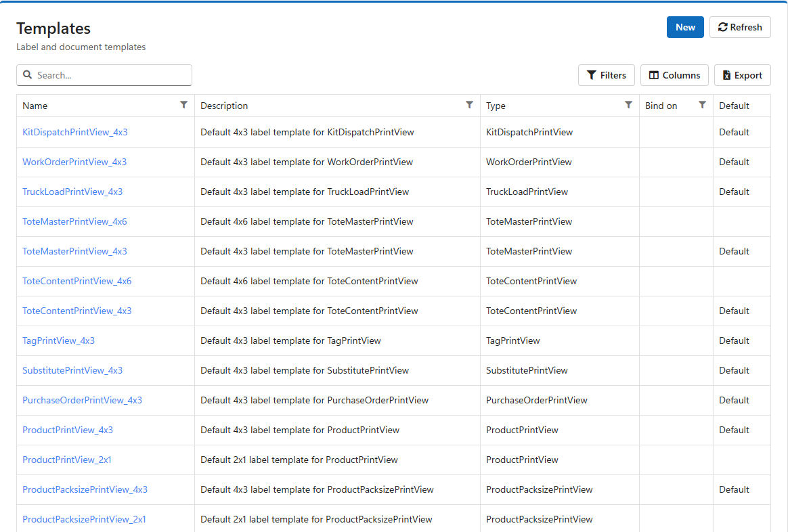Open the ProductPrintView_2x1 template
This screenshot has height=532, width=788.
pos(67,460)
